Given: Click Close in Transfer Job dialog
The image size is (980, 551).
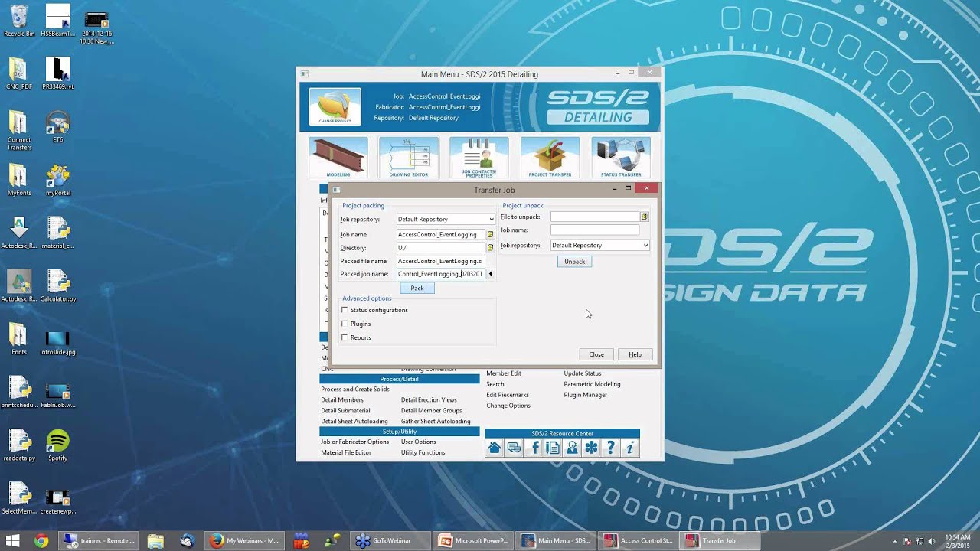Looking at the screenshot, I should pos(596,354).
